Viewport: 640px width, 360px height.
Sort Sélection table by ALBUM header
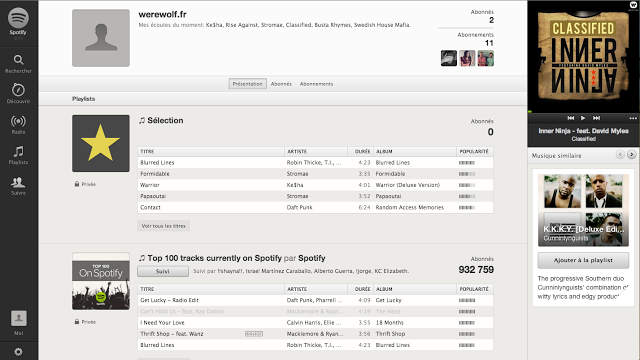(414, 151)
